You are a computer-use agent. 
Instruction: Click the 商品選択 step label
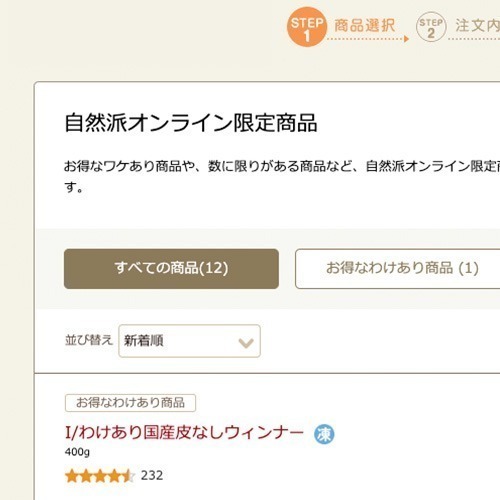[365, 26]
